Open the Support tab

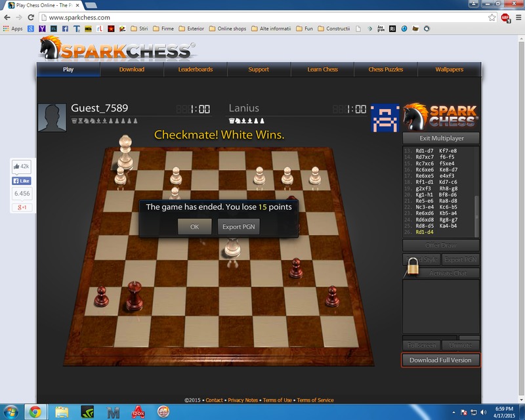[259, 70]
